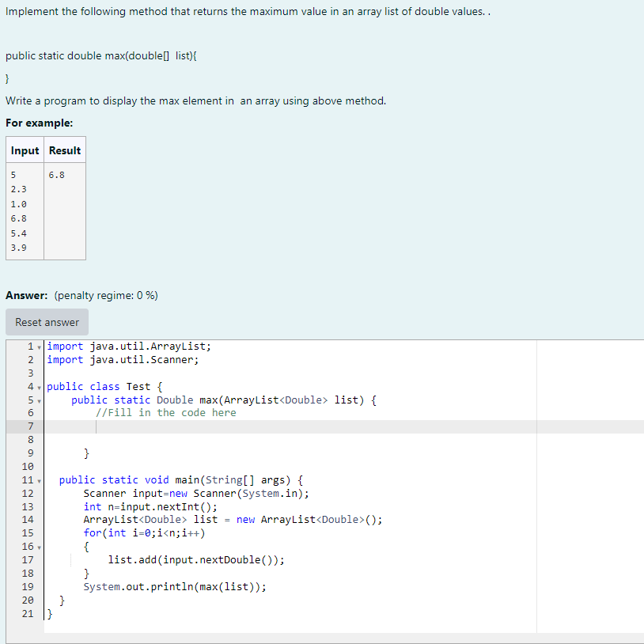Collapse the import statements fold on line 1
Screen dimensions: 644x644
[x=38, y=346]
